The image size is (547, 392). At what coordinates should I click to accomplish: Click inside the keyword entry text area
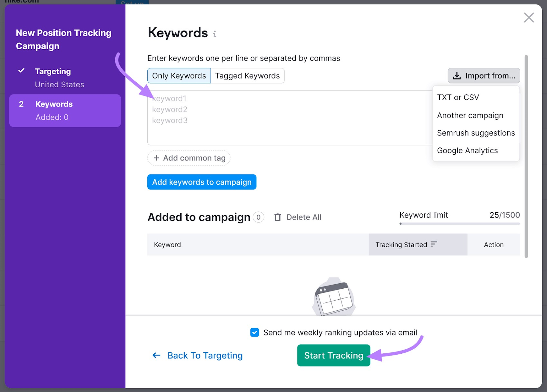291,116
